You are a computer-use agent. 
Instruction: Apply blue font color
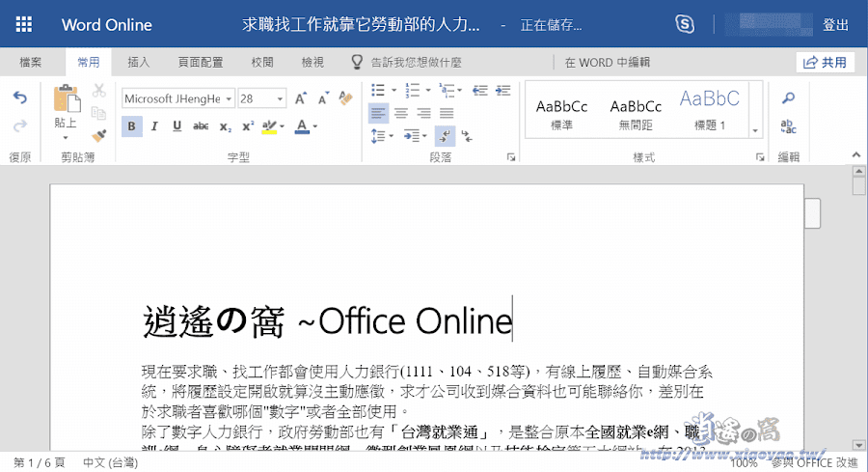coord(302,126)
